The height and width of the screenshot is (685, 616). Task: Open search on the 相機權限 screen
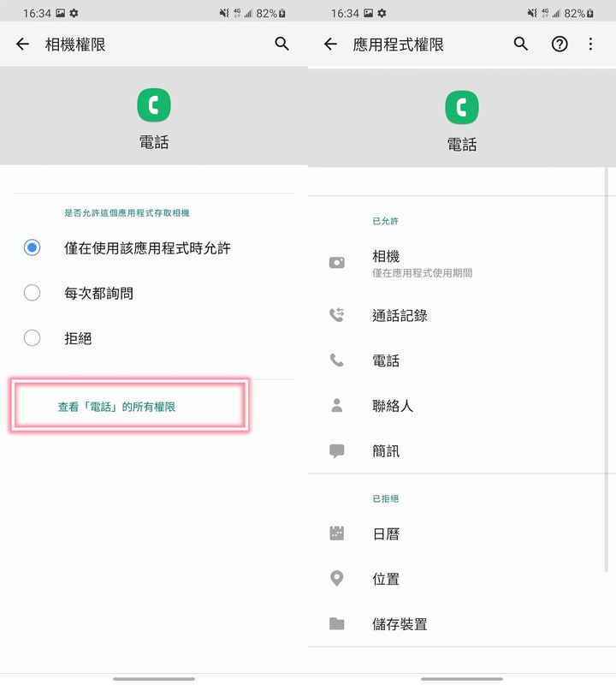click(281, 44)
